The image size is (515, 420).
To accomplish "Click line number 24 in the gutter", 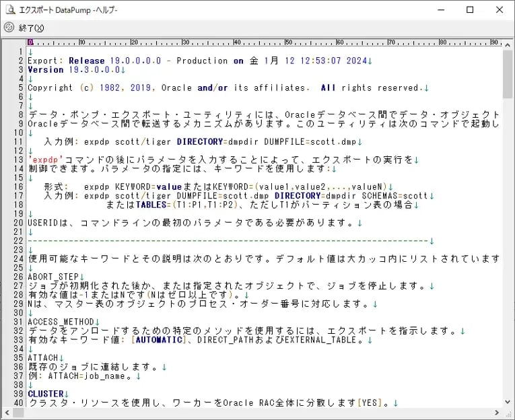I will (20, 258).
